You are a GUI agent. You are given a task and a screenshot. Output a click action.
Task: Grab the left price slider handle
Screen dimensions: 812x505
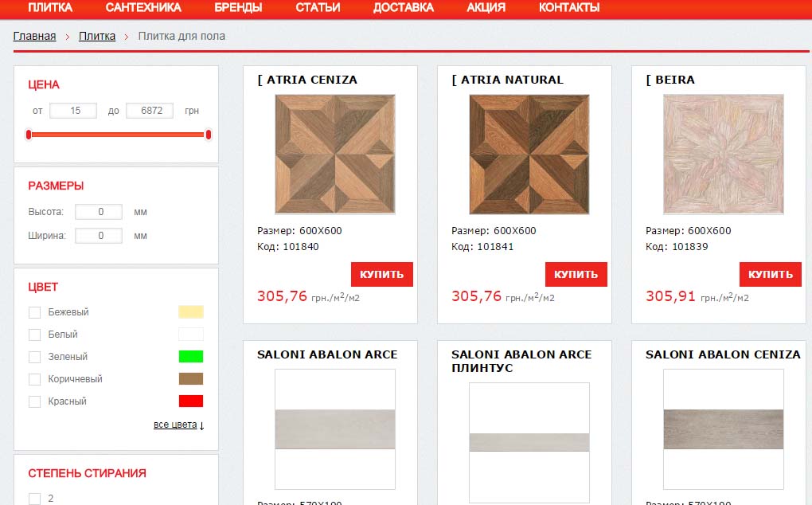click(29, 135)
